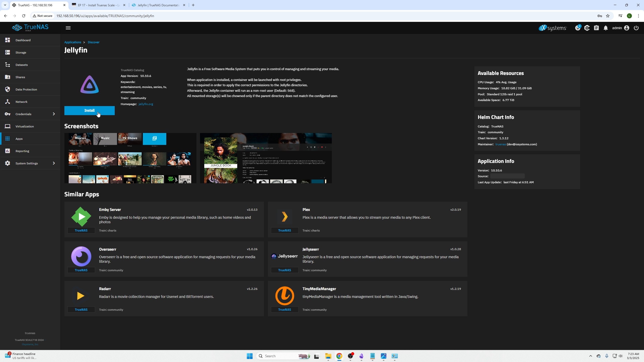The width and height of the screenshot is (644, 362).
Task: Open Virtualization in sidebar
Action: tap(30, 126)
